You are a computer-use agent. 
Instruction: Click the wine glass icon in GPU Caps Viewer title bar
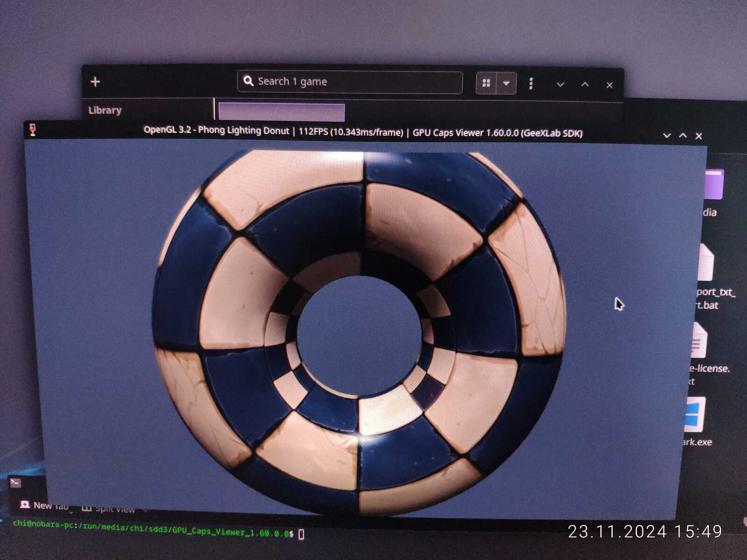(x=32, y=130)
